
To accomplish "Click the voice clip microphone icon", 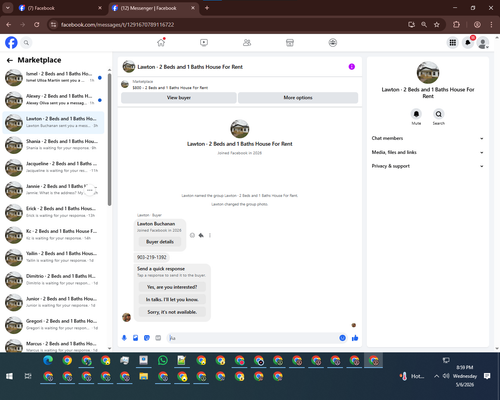I will click(x=124, y=338).
